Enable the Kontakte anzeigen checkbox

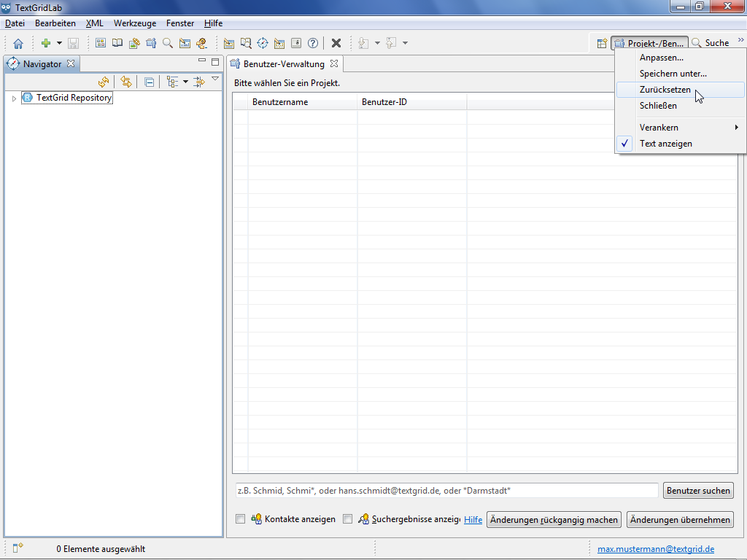[x=241, y=519]
